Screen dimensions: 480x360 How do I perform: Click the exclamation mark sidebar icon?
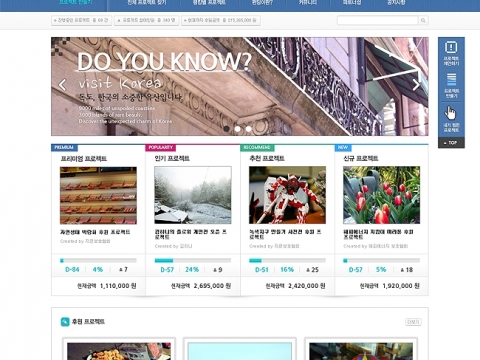pyautogui.click(x=451, y=47)
